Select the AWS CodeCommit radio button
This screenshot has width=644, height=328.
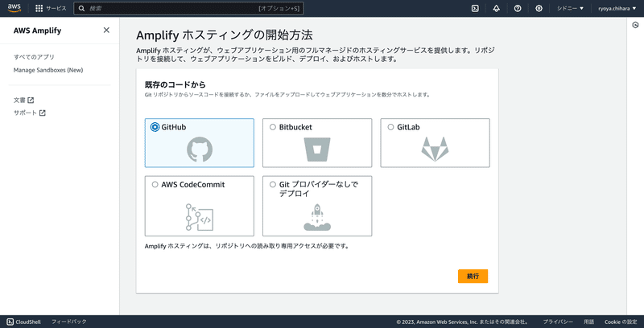[x=155, y=185]
